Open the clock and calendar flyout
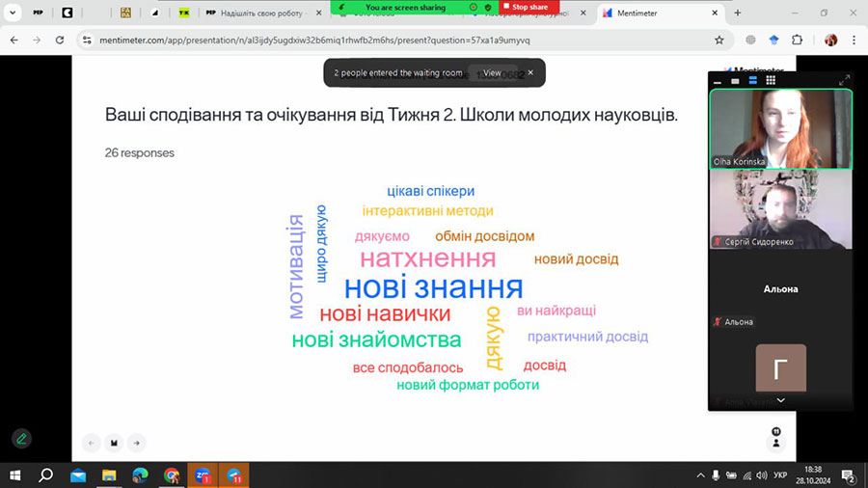 pyautogui.click(x=813, y=475)
